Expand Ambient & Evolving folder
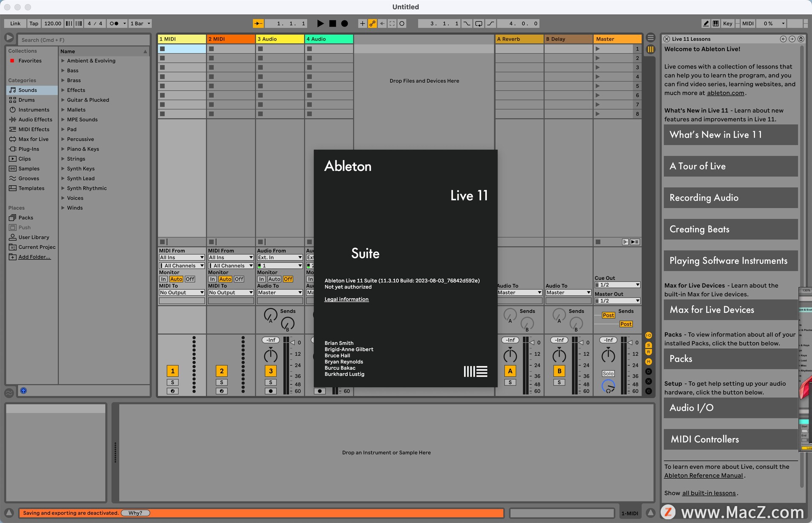 pyautogui.click(x=63, y=61)
